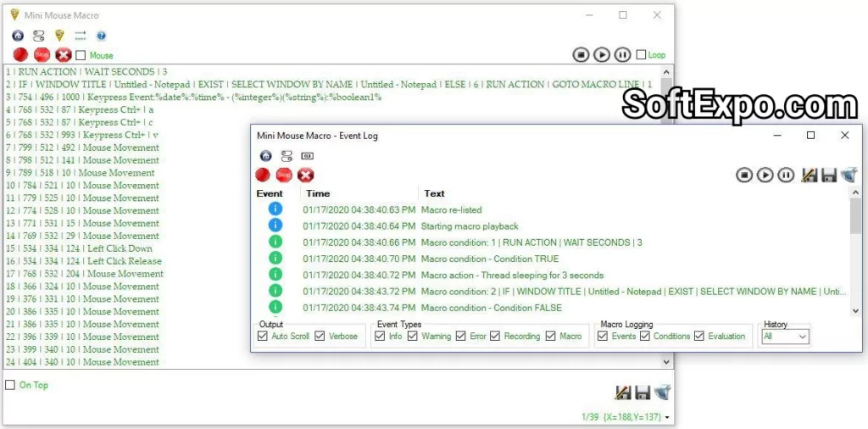Viewport: 868px width, 429px height.
Task: Click the red Stop sign in the main window
Action: [x=42, y=55]
